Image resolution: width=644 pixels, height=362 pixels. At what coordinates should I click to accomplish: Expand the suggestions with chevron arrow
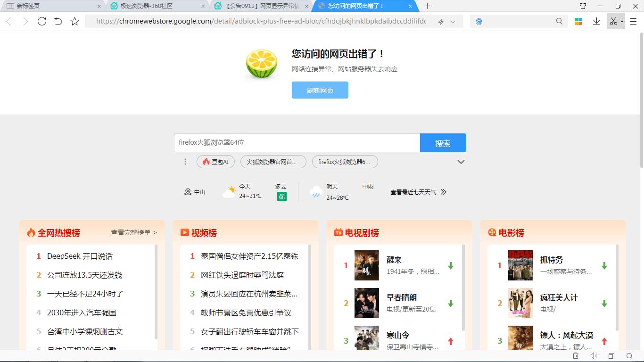pyautogui.click(x=461, y=162)
